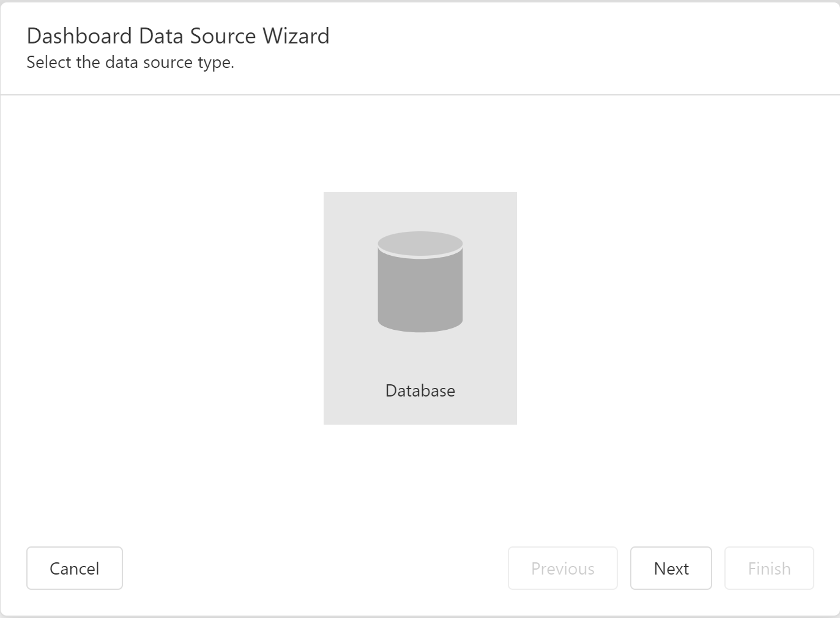The width and height of the screenshot is (840, 618).
Task: Click the "Select the data source type." subtitle
Action: [130, 62]
